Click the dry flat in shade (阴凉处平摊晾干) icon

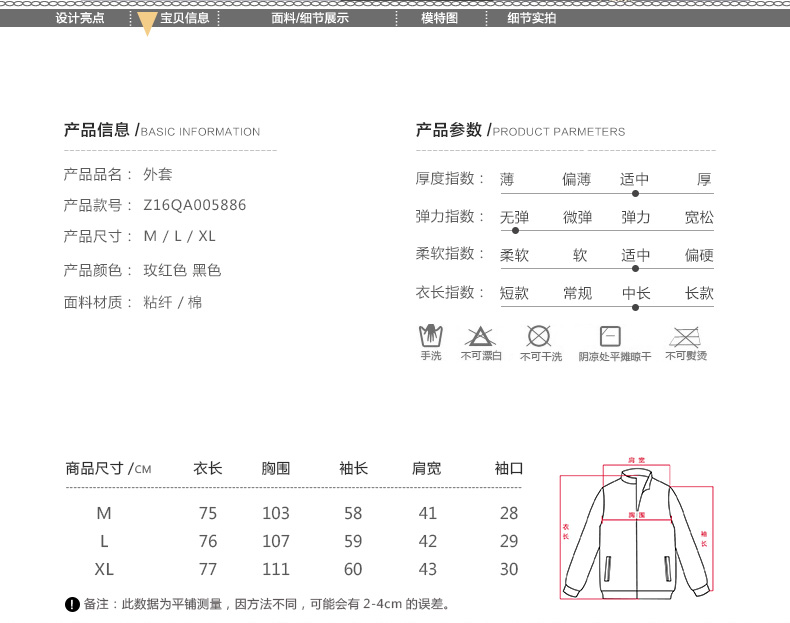[610, 336]
